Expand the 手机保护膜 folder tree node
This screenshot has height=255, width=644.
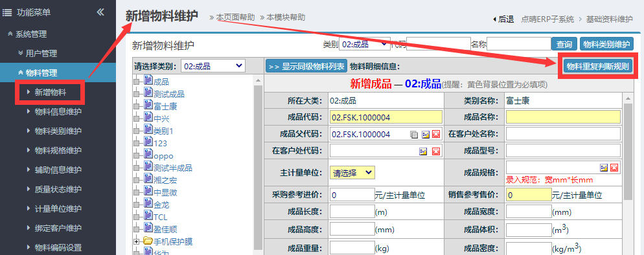pos(136,242)
